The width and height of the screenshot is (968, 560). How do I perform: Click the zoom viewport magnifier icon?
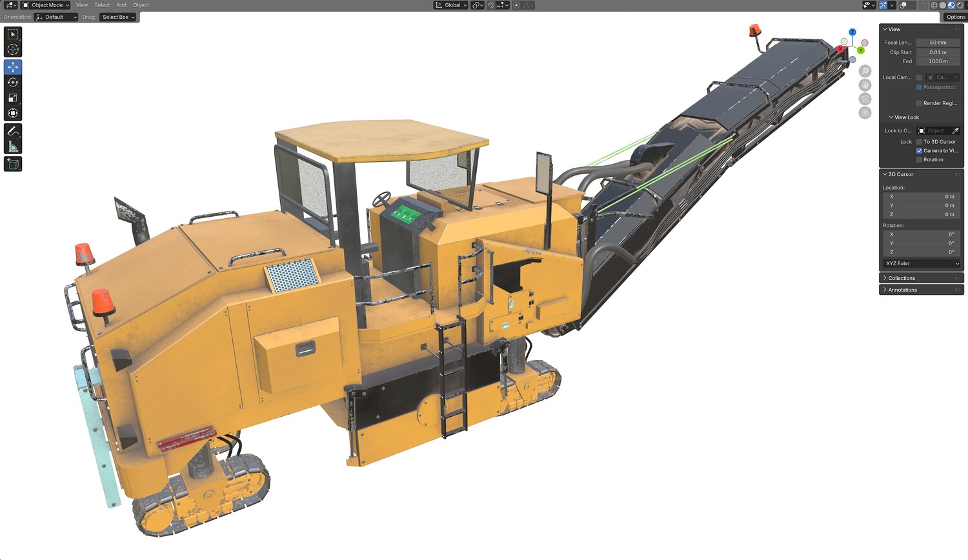click(865, 71)
